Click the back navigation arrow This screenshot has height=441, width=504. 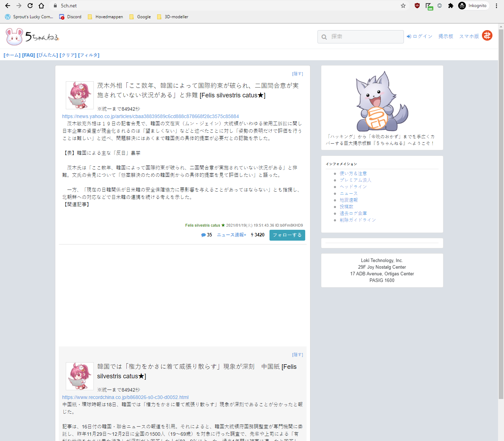click(x=7, y=6)
